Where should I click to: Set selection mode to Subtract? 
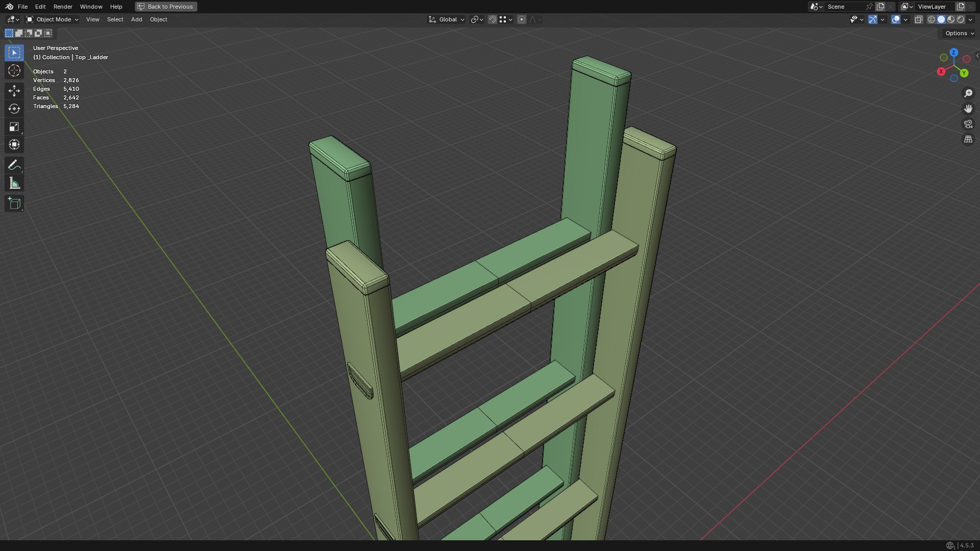[29, 33]
